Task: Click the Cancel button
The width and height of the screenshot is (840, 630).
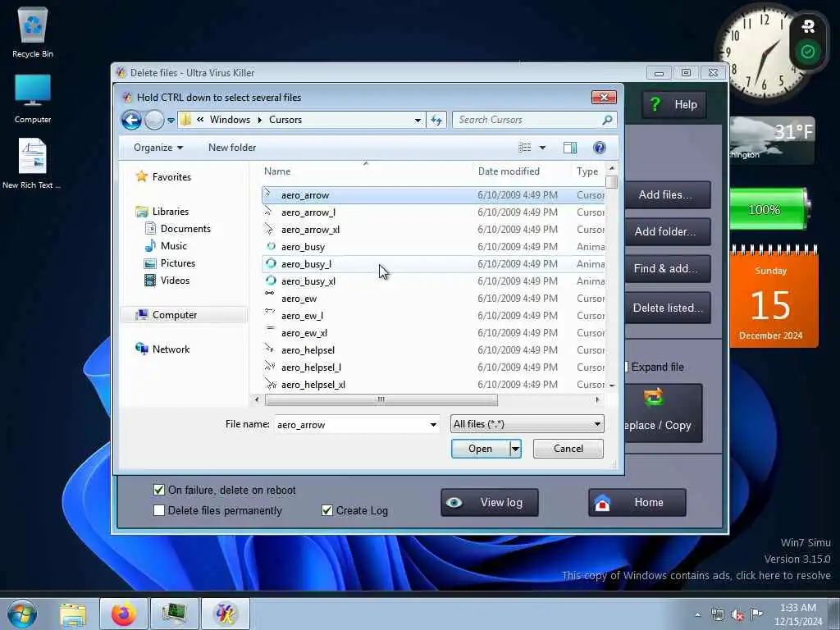Action: pos(568,449)
